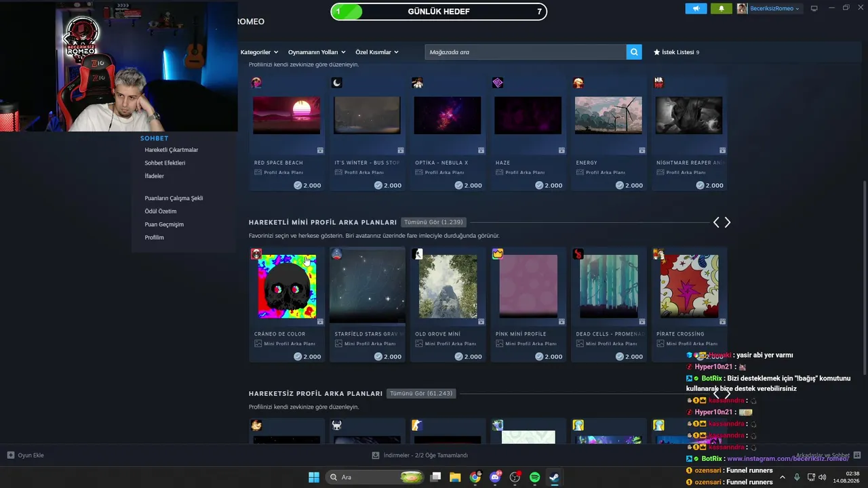Show hidden system tray icons

tap(783, 477)
